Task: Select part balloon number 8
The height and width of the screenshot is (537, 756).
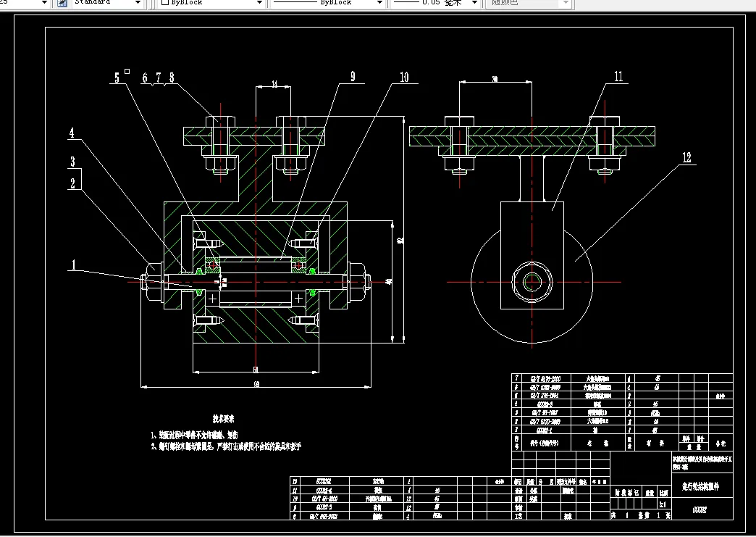Action: coord(172,78)
